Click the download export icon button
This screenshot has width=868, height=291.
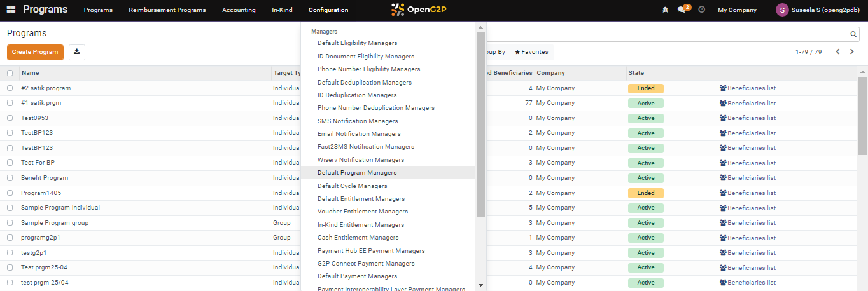[77, 52]
